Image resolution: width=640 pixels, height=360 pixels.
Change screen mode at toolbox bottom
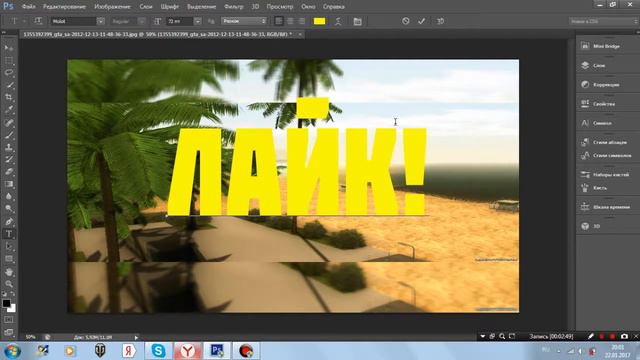point(9,332)
